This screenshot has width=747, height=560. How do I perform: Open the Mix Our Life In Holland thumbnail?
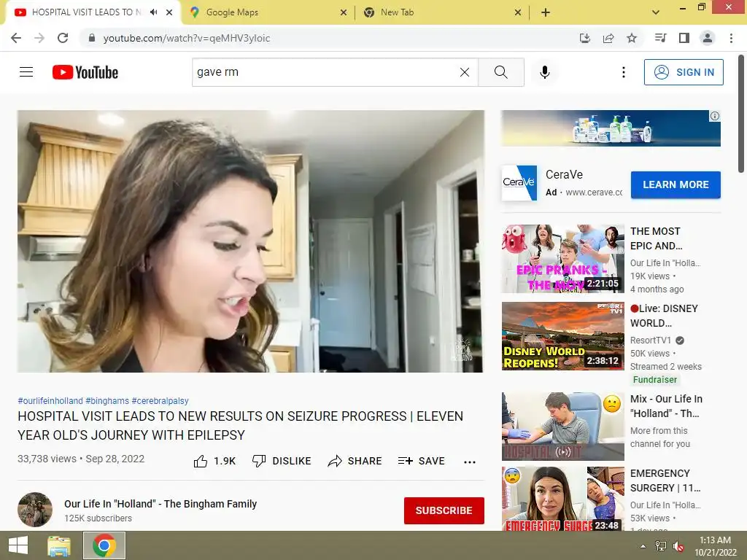(562, 426)
